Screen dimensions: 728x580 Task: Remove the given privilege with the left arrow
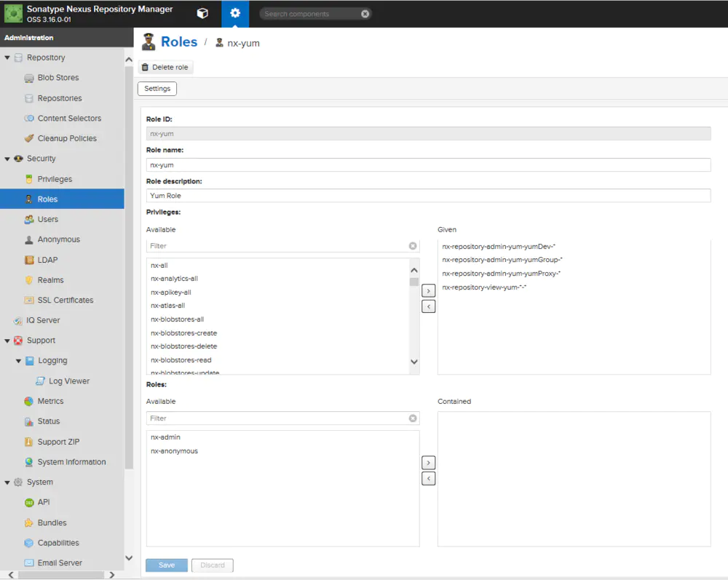point(428,306)
